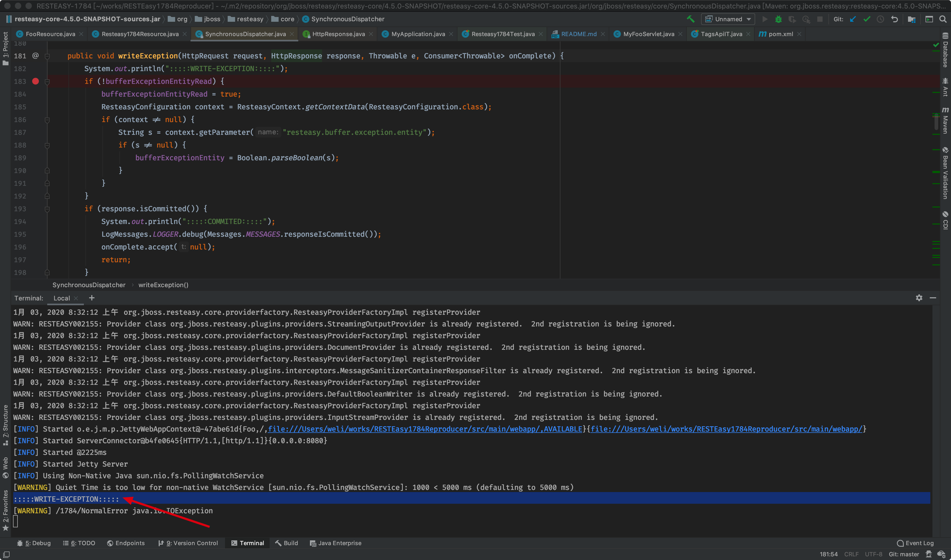Image resolution: width=951 pixels, height=560 pixels.
Task: Click the Git update project arrow
Action: point(853,19)
